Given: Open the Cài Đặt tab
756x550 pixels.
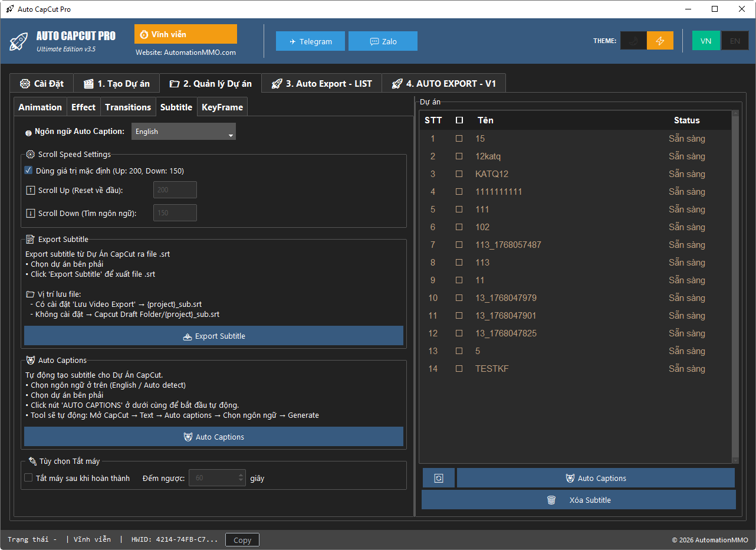Looking at the screenshot, I should point(41,84).
